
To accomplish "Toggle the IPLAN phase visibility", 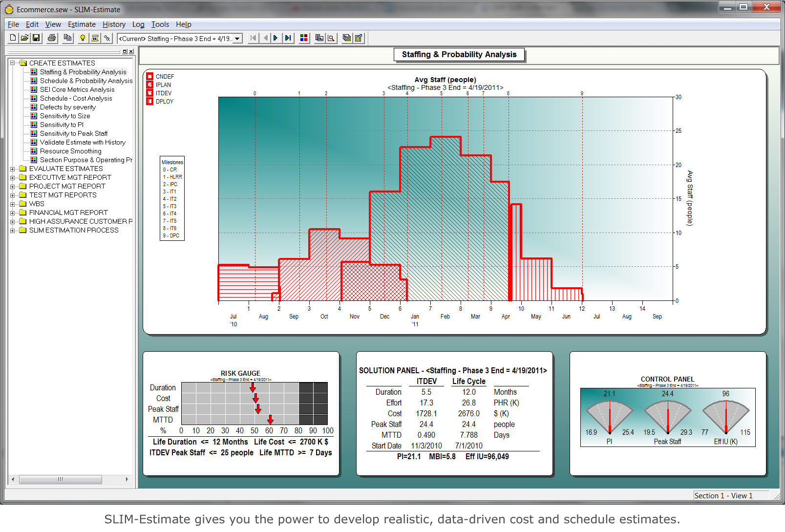I will (149, 85).
